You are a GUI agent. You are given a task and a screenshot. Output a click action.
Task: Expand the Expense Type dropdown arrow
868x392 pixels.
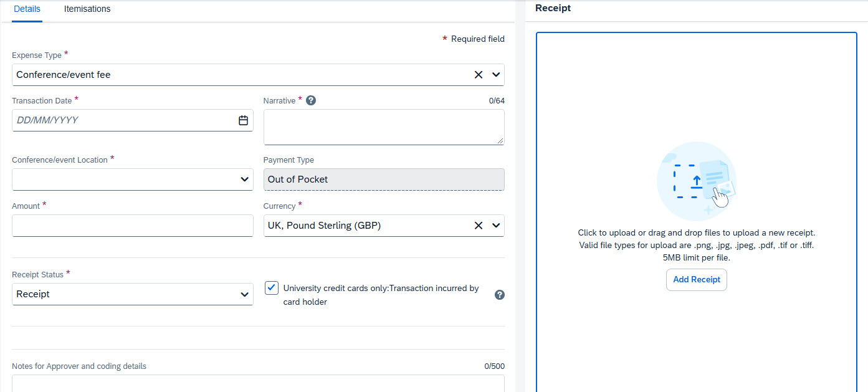(x=496, y=75)
